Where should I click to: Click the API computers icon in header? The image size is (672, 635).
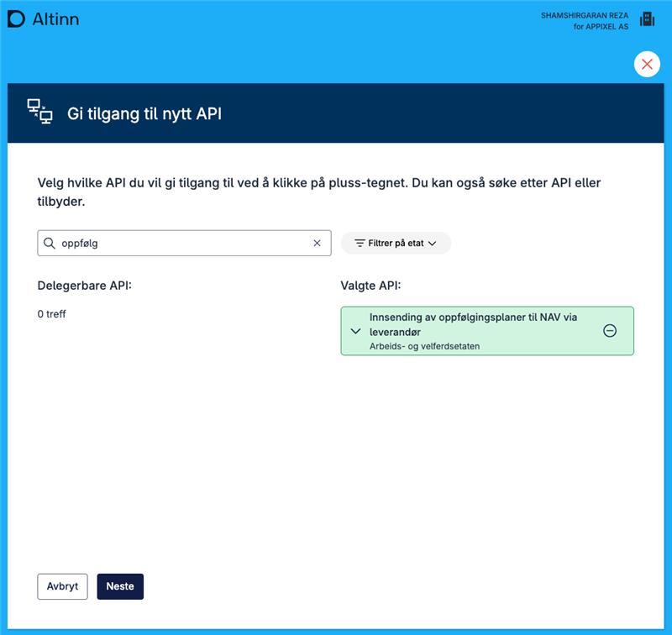39,112
